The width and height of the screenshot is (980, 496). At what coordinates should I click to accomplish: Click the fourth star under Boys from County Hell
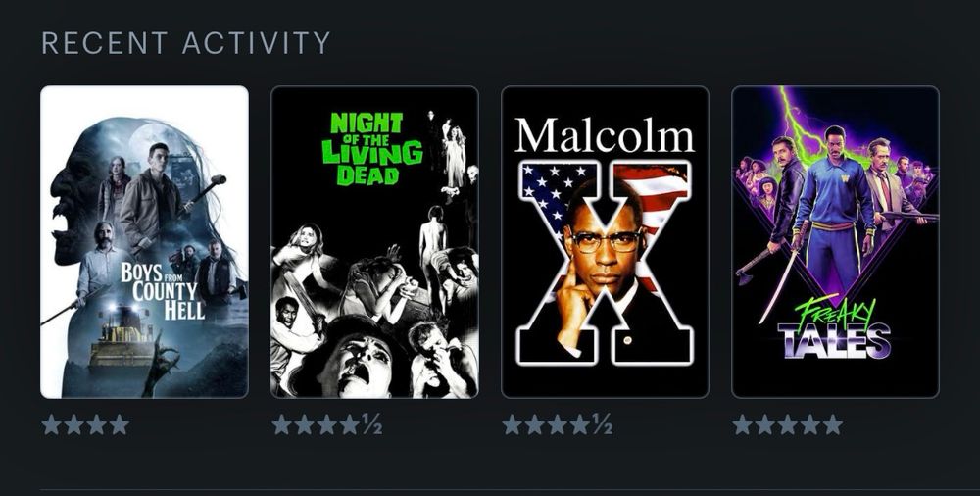(x=119, y=425)
